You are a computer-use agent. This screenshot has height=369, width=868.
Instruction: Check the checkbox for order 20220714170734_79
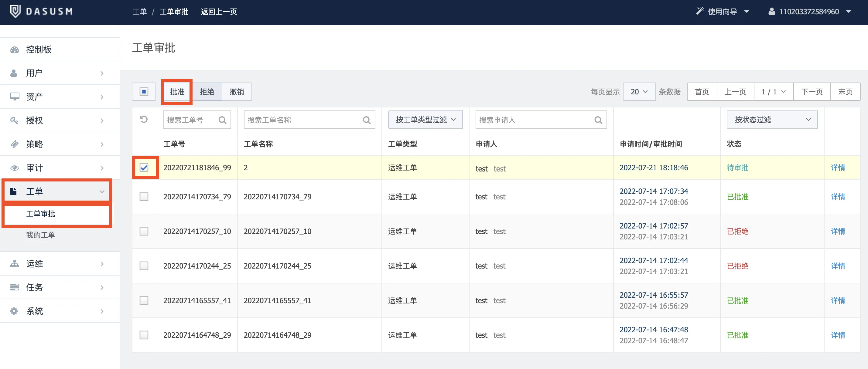144,197
